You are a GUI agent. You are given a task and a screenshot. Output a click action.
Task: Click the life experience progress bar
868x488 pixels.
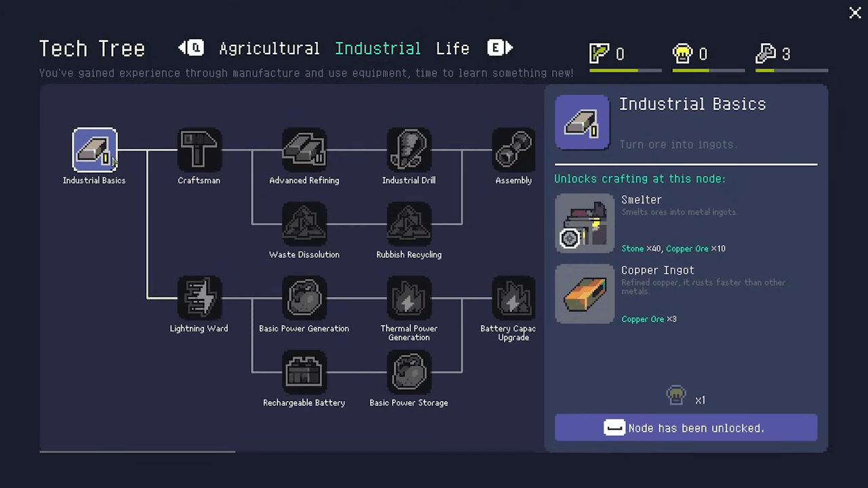click(709, 70)
